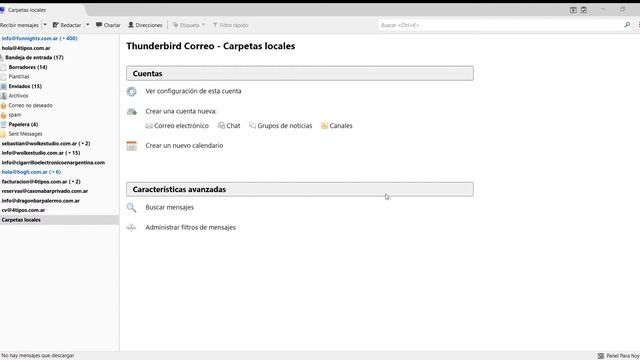Screen dimensions: 640x360
Task: Click the magnifier icon in search box
Action: [627, 25]
